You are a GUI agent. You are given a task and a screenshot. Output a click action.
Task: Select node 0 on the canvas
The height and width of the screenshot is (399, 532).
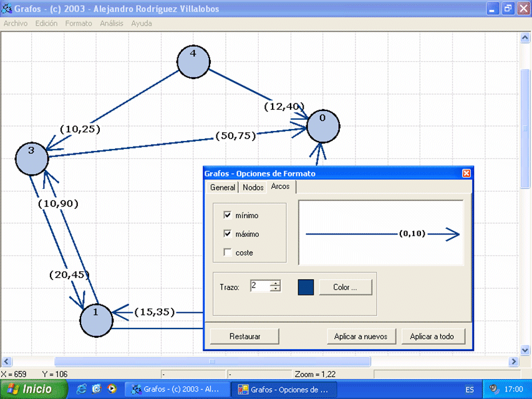click(x=323, y=126)
